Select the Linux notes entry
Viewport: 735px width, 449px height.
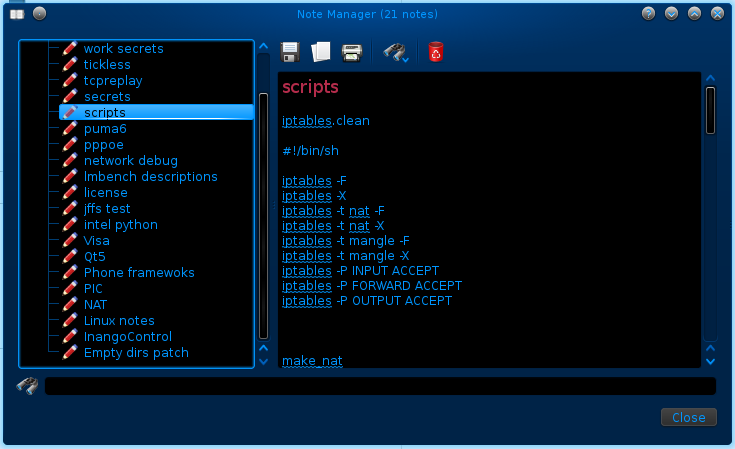click(119, 321)
